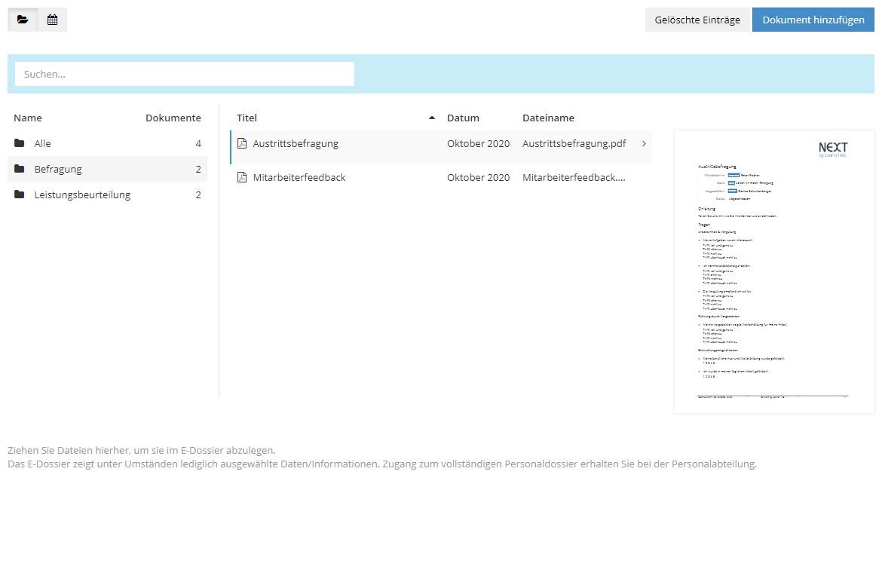Select the Mitarbeiterfeedback document row
Screen dimensions: 882x588
pos(377,177)
